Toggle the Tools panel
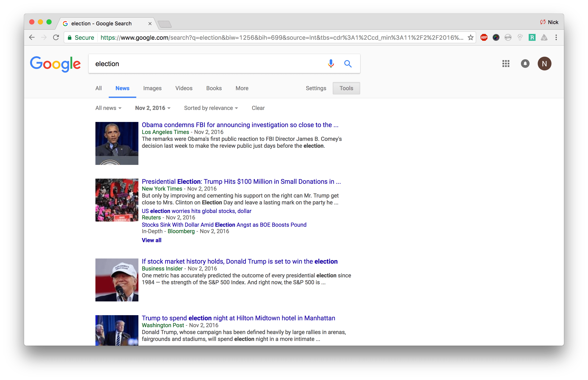This screenshot has height=380, width=588. tap(346, 88)
